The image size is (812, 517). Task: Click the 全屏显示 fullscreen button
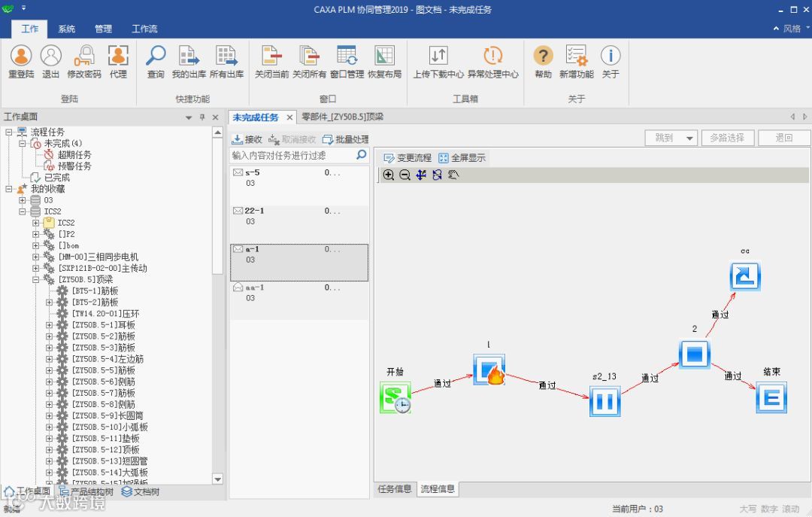coord(462,158)
